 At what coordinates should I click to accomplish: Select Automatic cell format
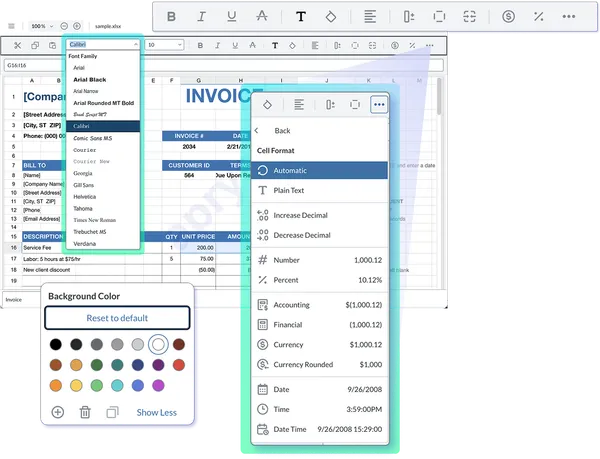point(320,171)
